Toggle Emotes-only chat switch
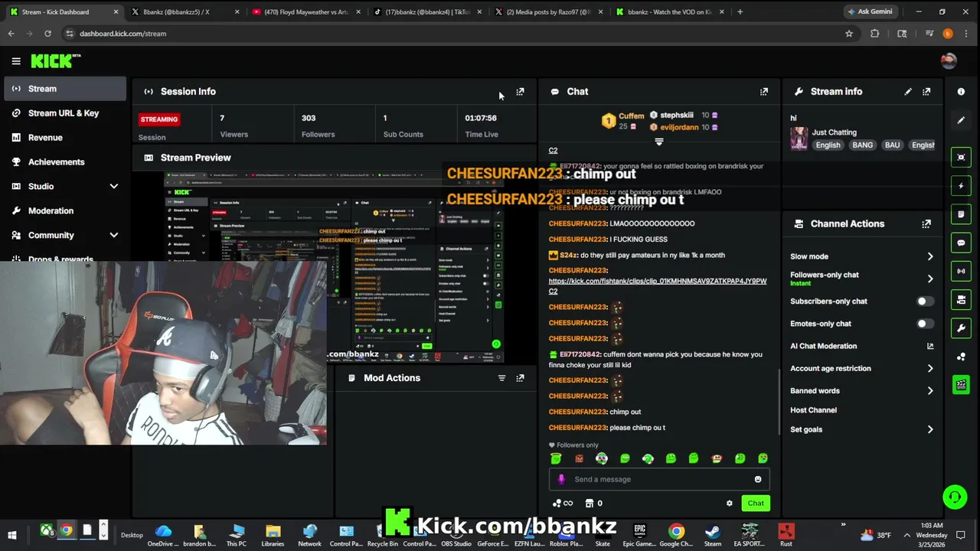Screen dimensions: 980x551 pos(925,324)
